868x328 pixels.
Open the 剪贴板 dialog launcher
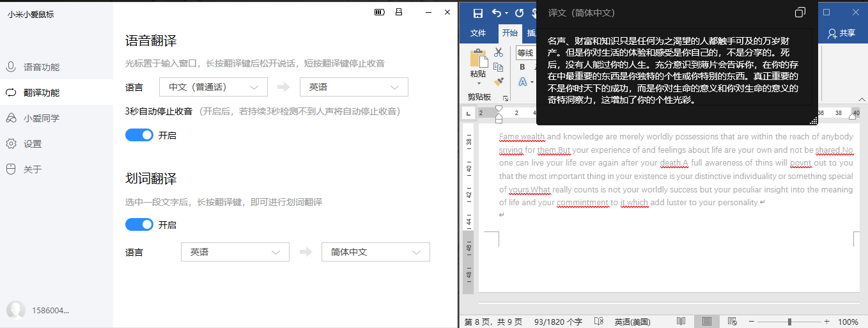coord(506,98)
